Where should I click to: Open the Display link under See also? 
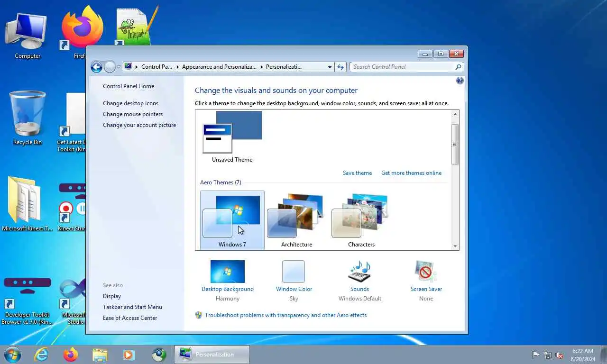[112, 296]
